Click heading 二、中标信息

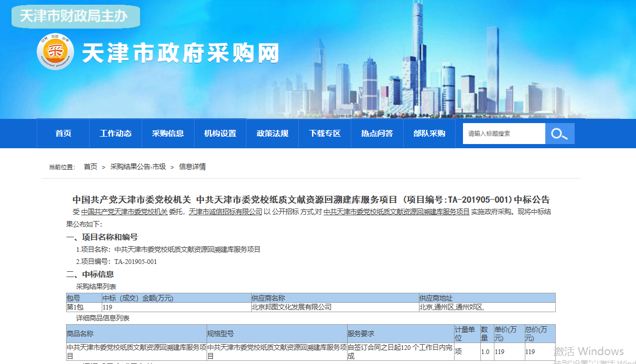[90, 274]
